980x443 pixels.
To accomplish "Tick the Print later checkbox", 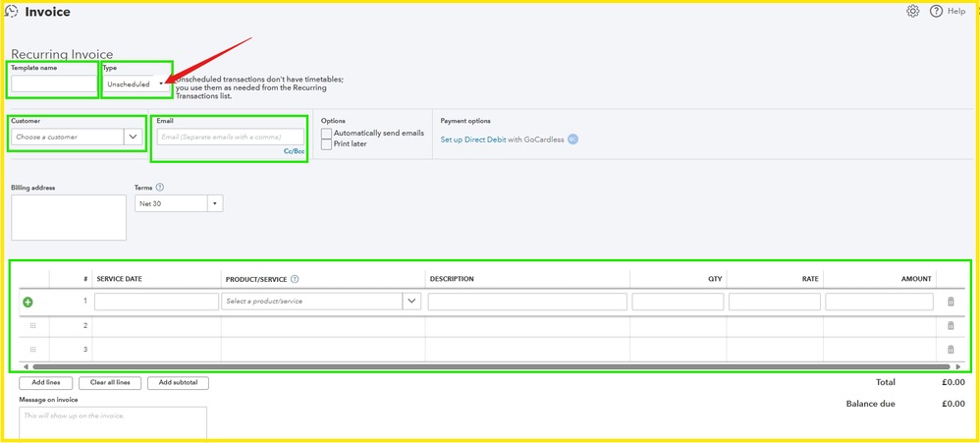I will pos(326,144).
